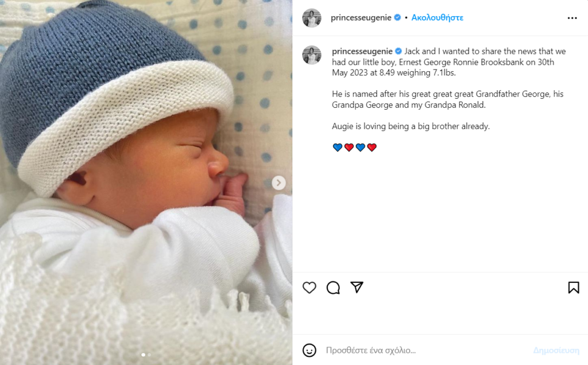Open comments with the speech bubble icon
The image size is (588, 365).
tap(333, 288)
